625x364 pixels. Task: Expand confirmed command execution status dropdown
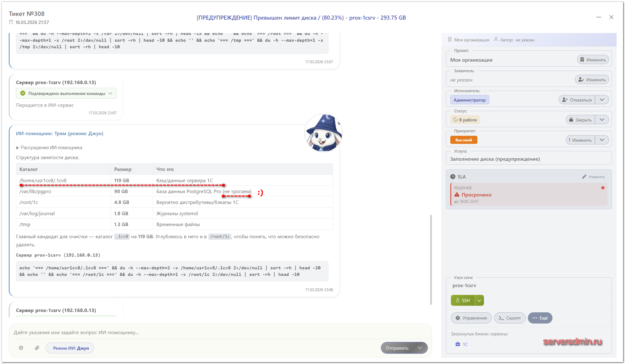click(111, 93)
